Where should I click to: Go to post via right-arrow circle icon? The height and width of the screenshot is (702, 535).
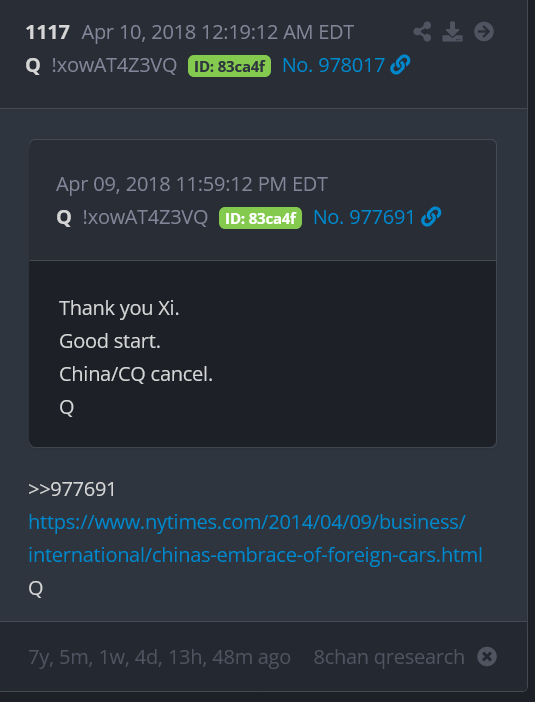(x=484, y=32)
